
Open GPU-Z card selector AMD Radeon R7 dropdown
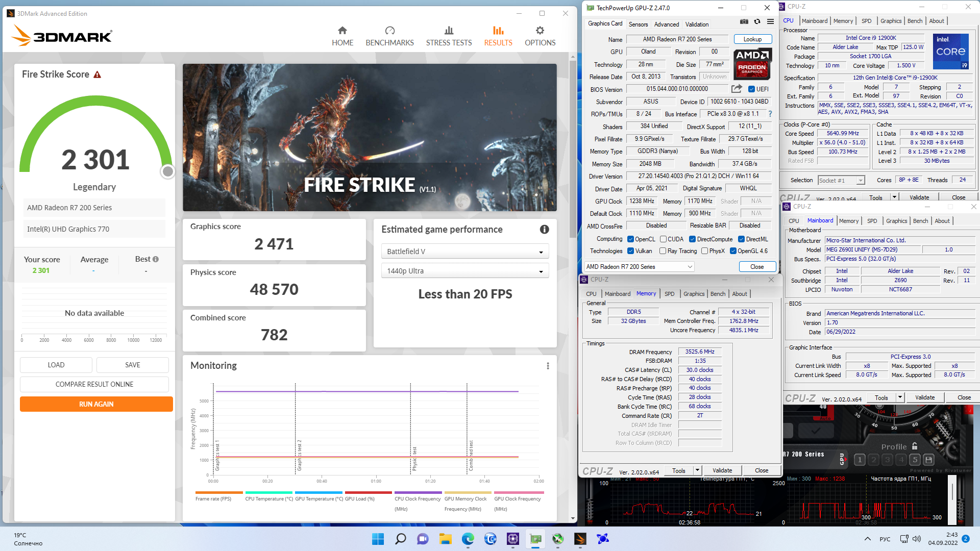tap(640, 267)
